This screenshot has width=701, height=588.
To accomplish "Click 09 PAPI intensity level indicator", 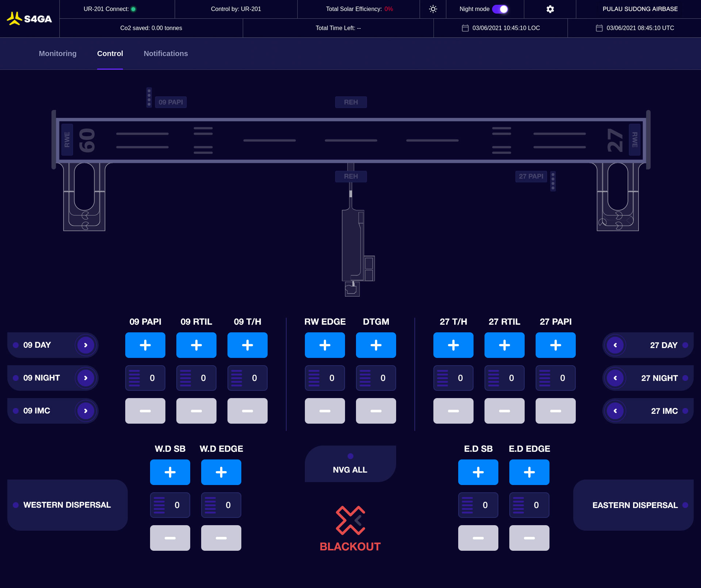I will [145, 378].
